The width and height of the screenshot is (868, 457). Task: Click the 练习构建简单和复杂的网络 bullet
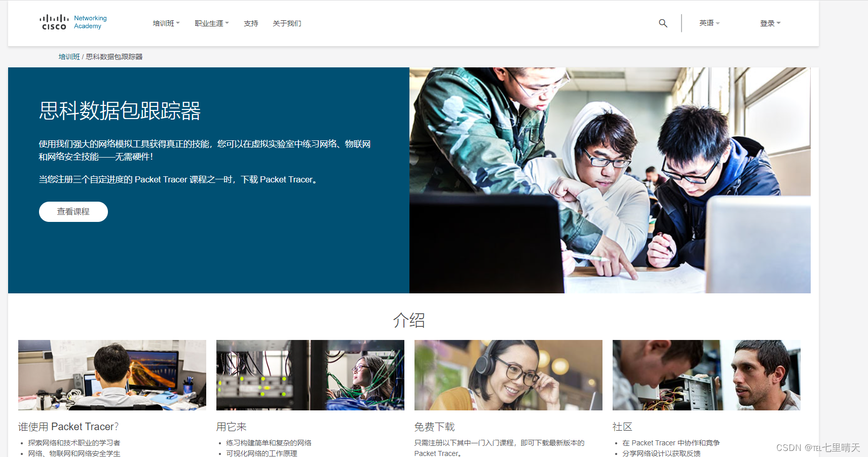pyautogui.click(x=269, y=443)
